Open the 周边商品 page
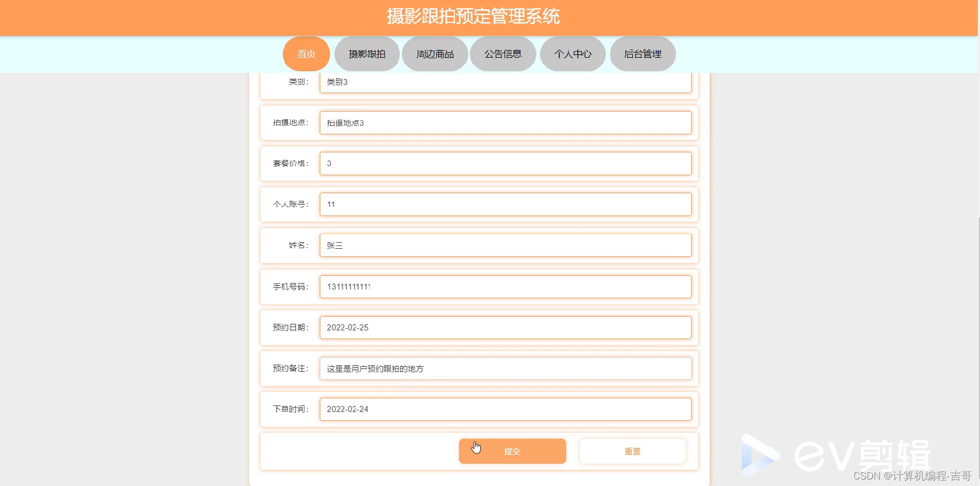980x486 pixels. [435, 54]
